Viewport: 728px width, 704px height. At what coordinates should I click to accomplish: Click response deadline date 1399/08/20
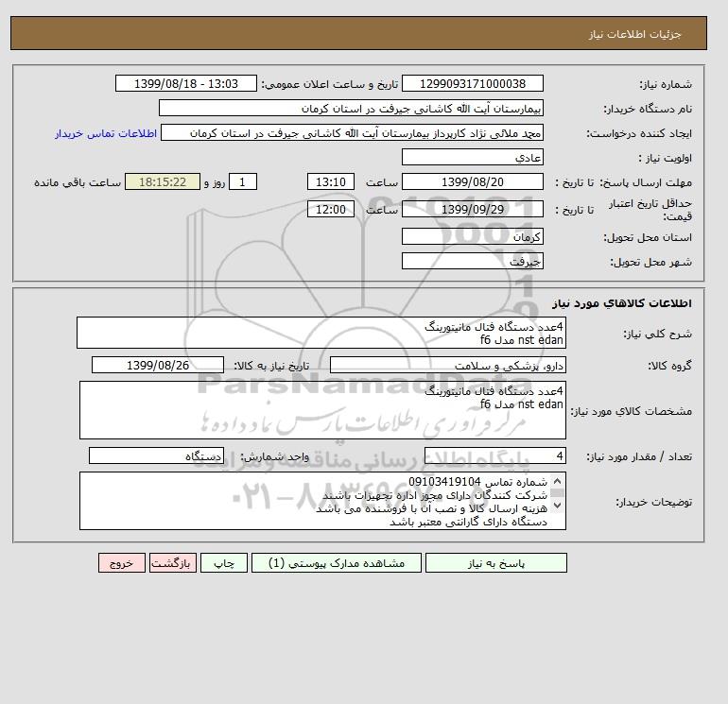pyautogui.click(x=473, y=182)
